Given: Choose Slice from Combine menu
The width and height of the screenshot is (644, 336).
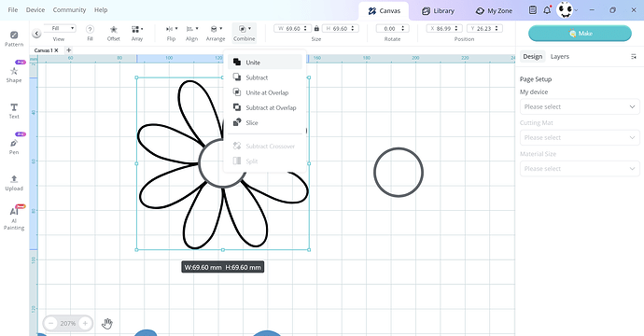Looking at the screenshot, I should (265, 122).
